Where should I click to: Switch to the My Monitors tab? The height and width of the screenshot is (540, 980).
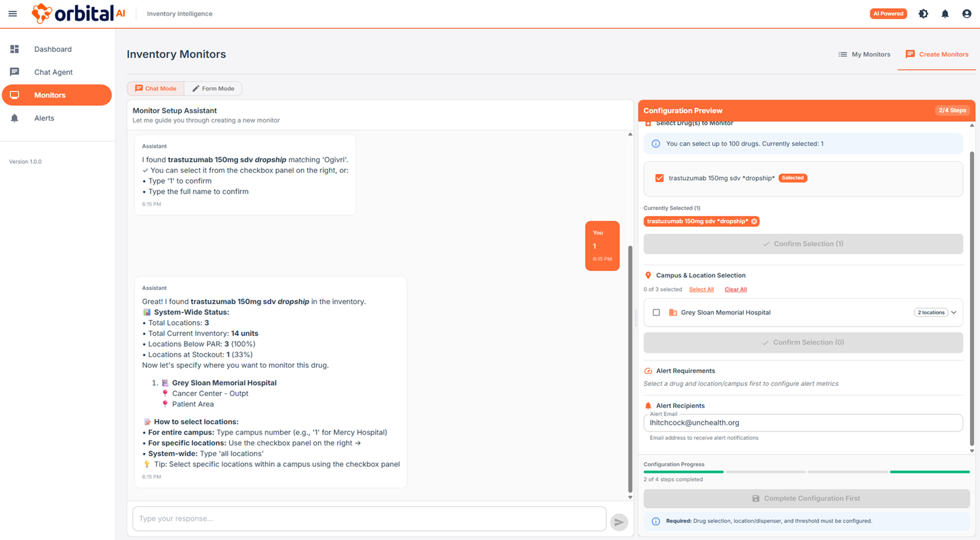pyautogui.click(x=864, y=54)
